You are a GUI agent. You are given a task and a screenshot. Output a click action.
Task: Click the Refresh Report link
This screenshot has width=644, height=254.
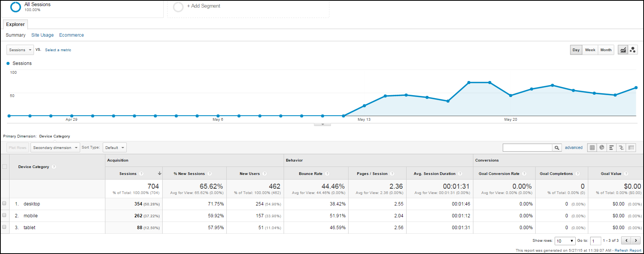coord(628,251)
